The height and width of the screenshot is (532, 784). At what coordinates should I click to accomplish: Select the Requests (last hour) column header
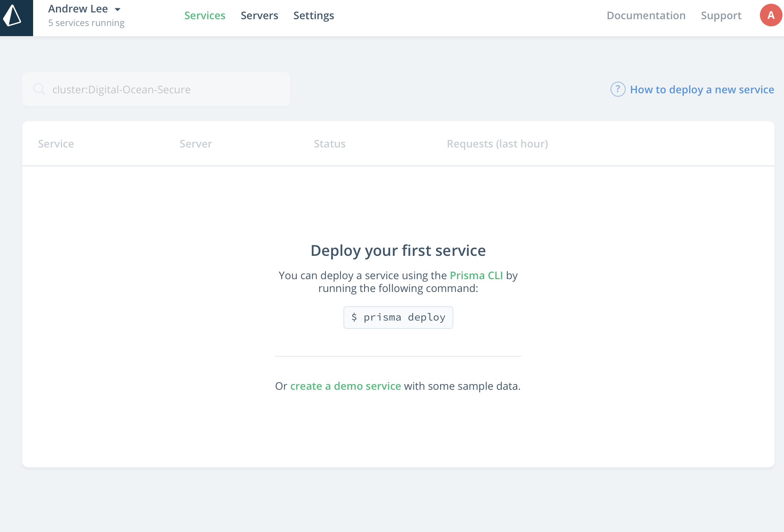coord(497,143)
